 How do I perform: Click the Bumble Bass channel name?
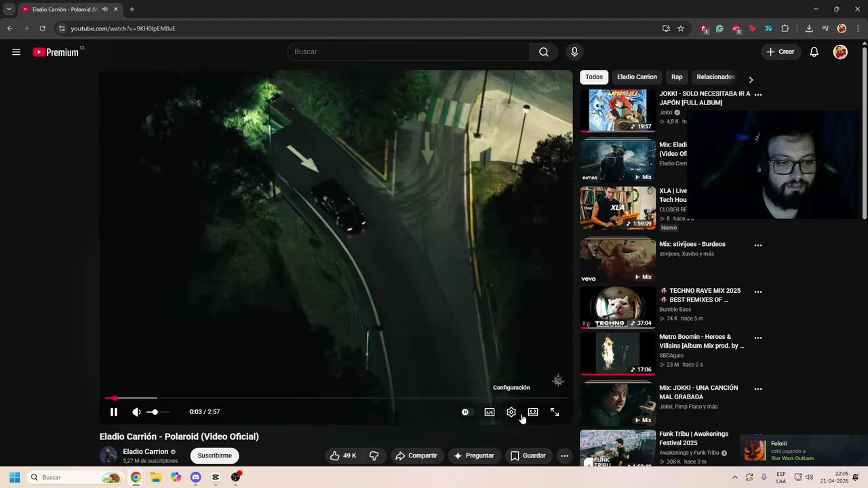675,309
